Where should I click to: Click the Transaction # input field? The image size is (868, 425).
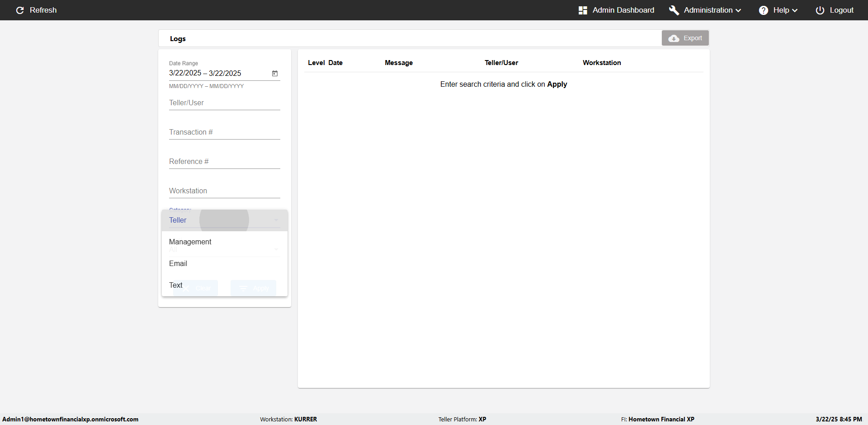(x=225, y=132)
